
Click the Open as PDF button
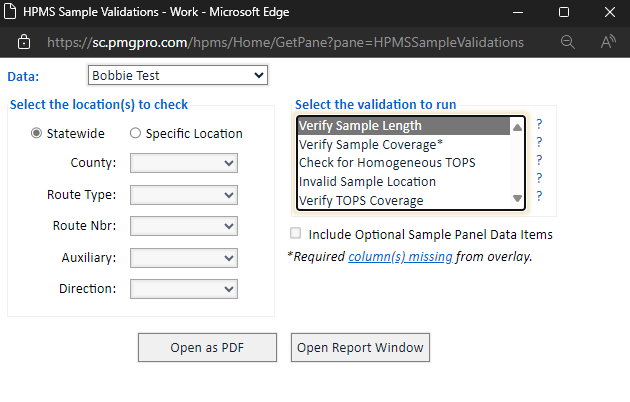click(x=207, y=347)
